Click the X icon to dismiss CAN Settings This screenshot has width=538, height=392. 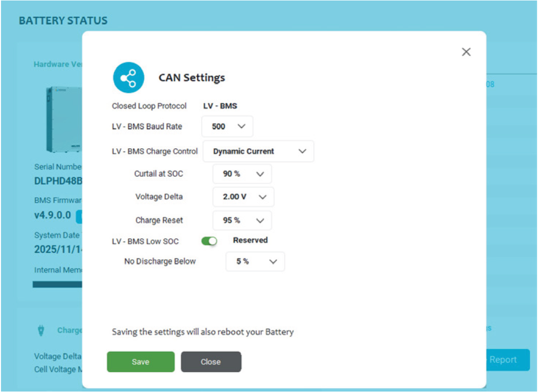click(x=466, y=52)
